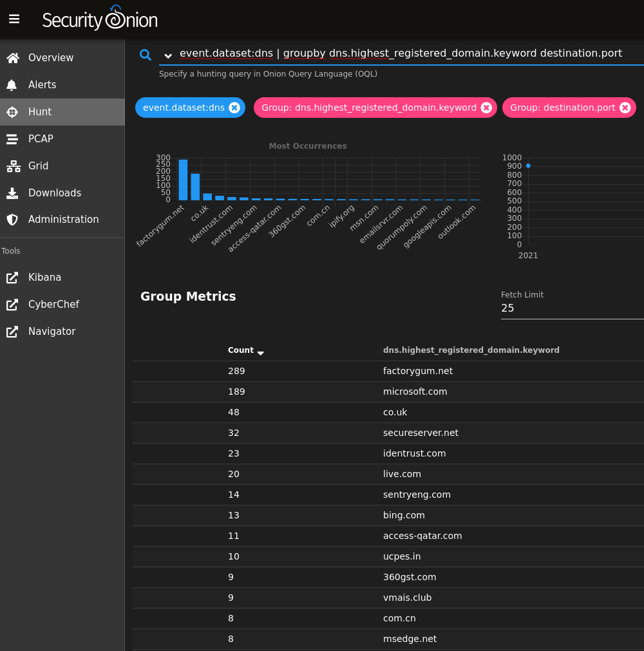Click the Security Onion logo

pyautogui.click(x=100, y=18)
